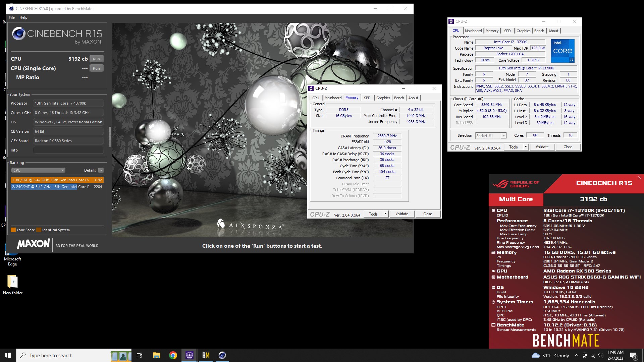Open the Cinebench File menu
The image size is (644, 362).
click(12, 17)
